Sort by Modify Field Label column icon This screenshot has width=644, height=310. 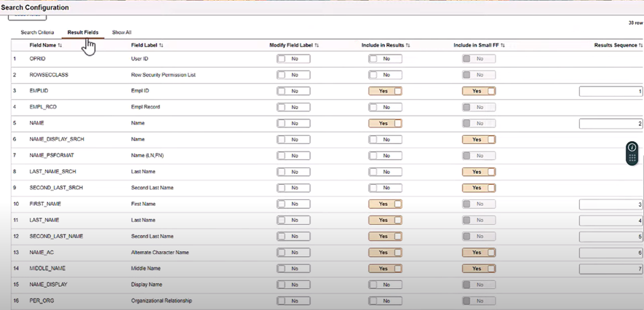click(317, 45)
